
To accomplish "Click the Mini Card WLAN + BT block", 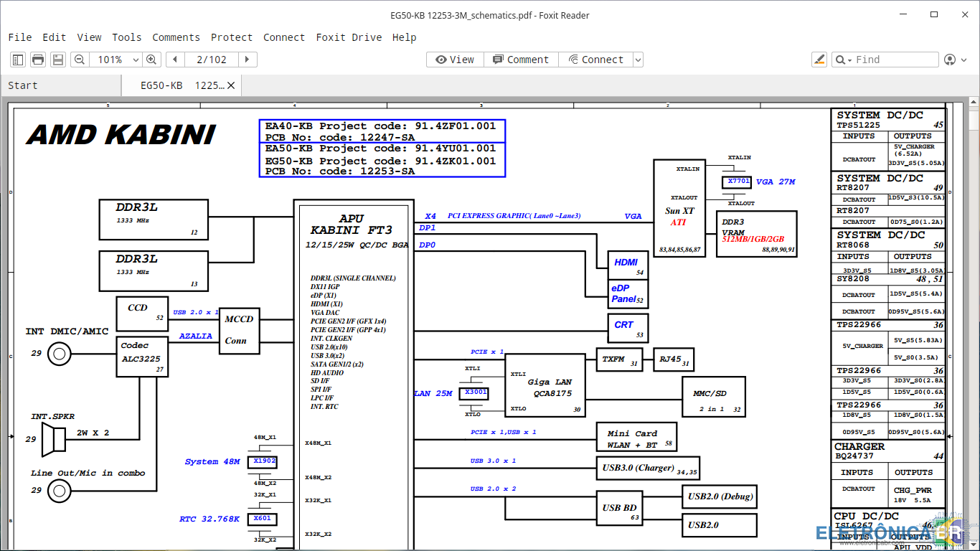I will pyautogui.click(x=636, y=437).
